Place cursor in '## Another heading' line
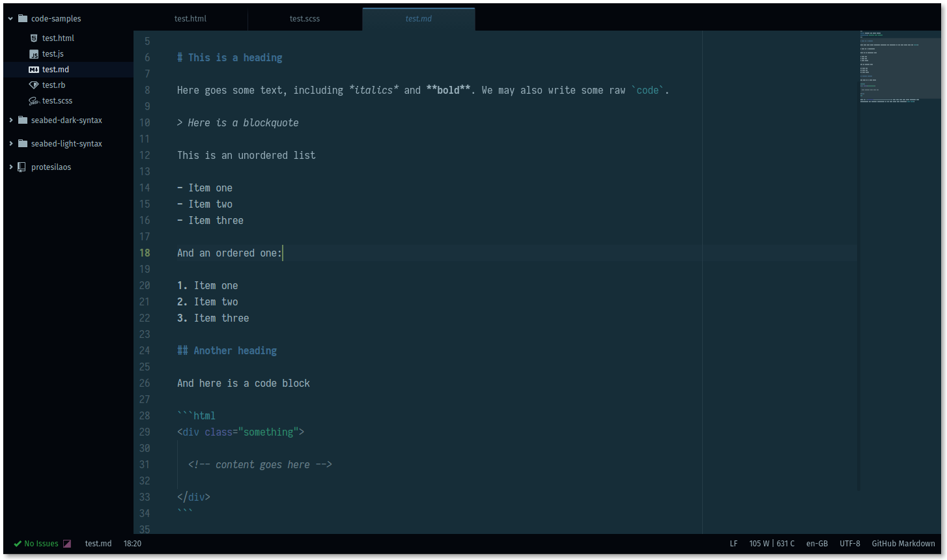947x560 pixels. (x=227, y=351)
